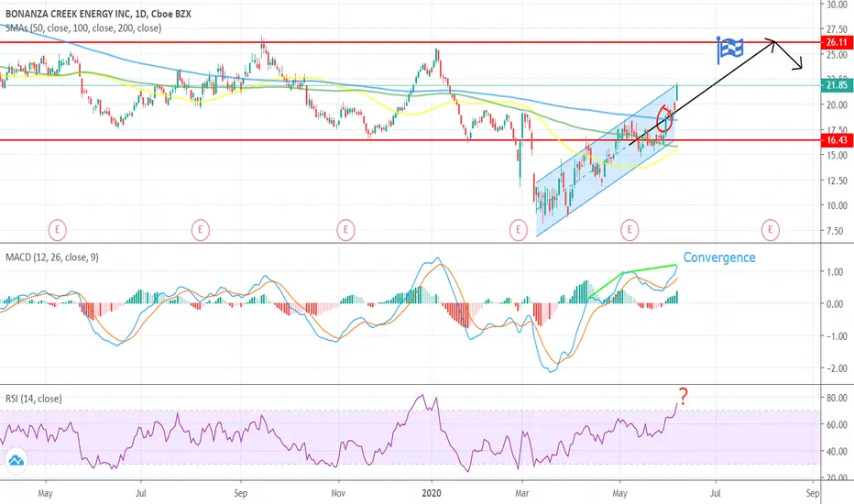The width and height of the screenshot is (854, 504).
Task: Click the blue checkered flag icon
Action: (729, 49)
